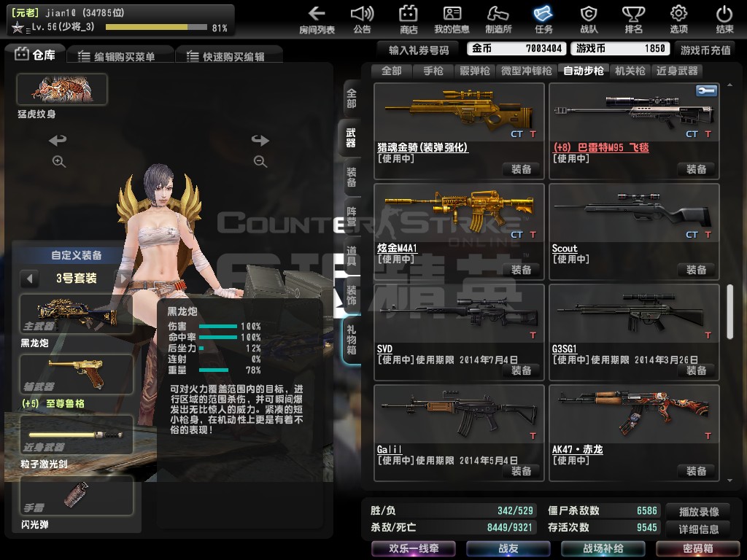Select the 黑龙炮 primary weapon slot
Image resolution: width=747 pixels, height=560 pixels.
click(76, 314)
